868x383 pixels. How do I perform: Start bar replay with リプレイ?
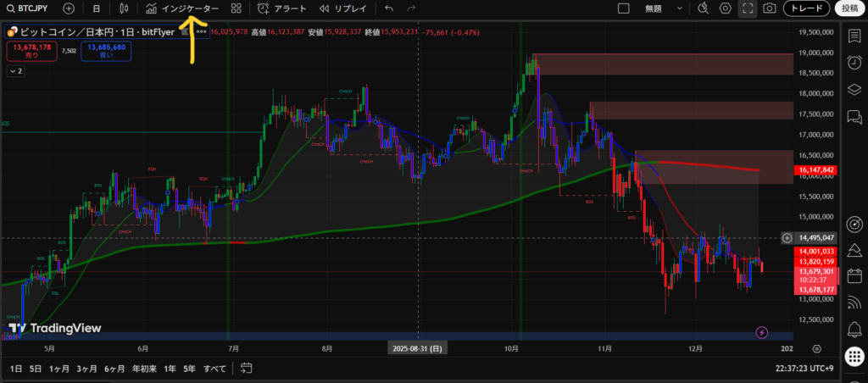pyautogui.click(x=343, y=8)
